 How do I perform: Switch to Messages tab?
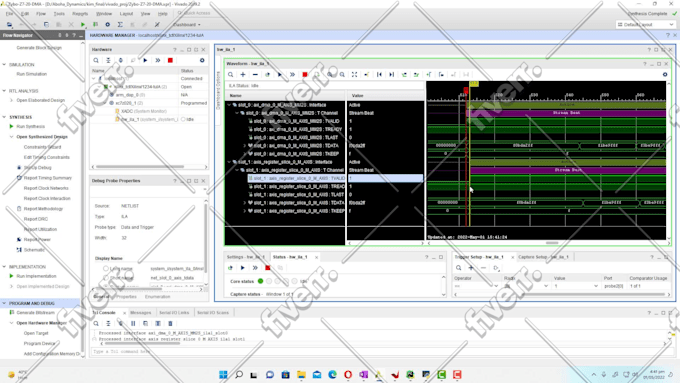(141, 313)
